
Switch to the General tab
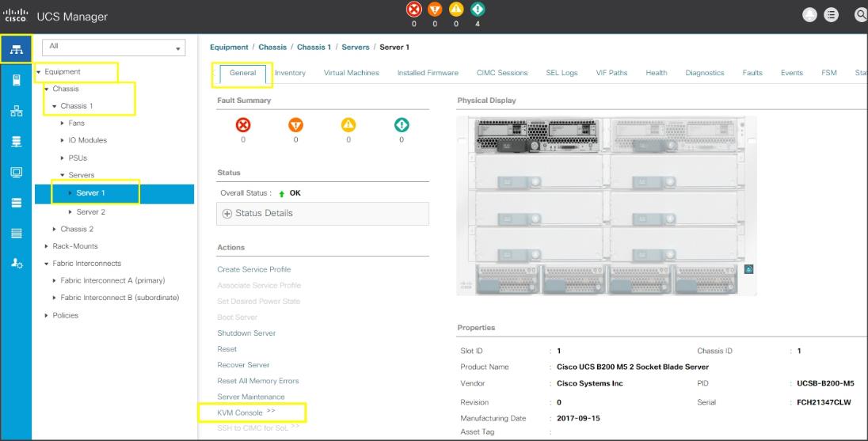(242, 74)
